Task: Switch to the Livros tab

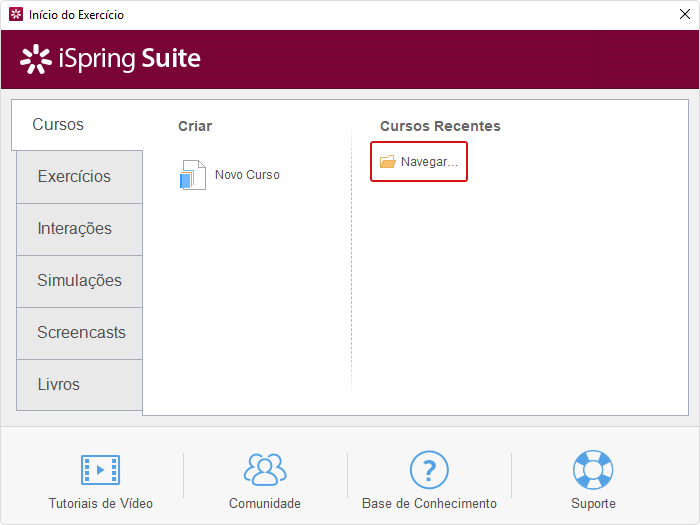Action: [x=79, y=385]
